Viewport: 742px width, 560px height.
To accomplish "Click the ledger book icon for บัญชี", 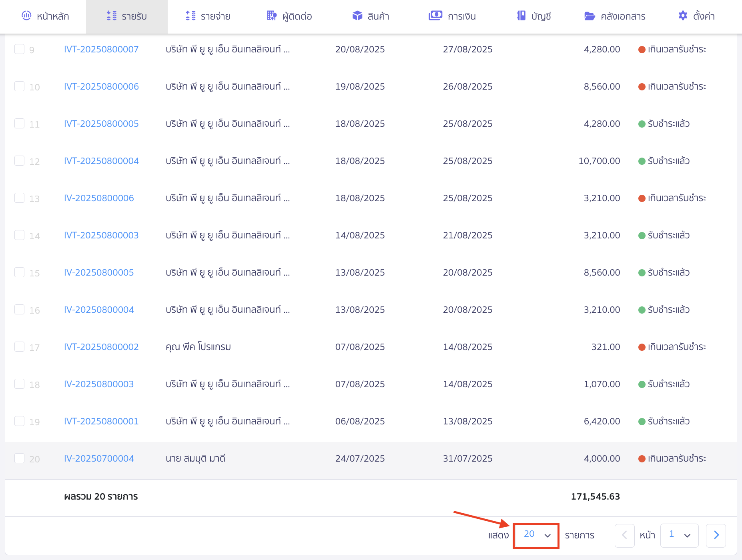I will pyautogui.click(x=521, y=16).
